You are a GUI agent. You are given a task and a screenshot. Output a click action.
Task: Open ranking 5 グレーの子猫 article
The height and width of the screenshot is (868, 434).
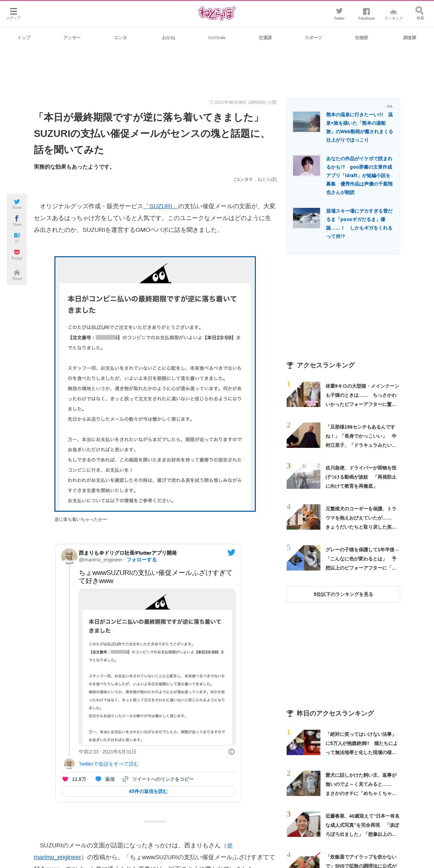362,559
